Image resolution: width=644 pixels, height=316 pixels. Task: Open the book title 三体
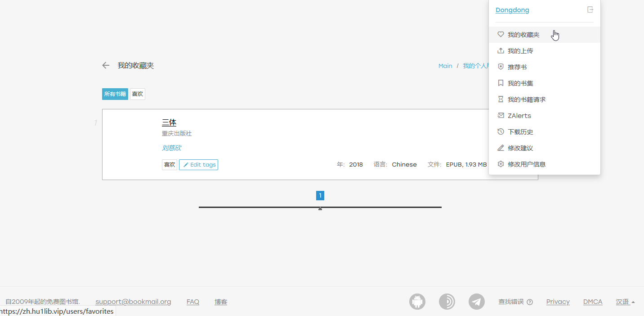[169, 122]
